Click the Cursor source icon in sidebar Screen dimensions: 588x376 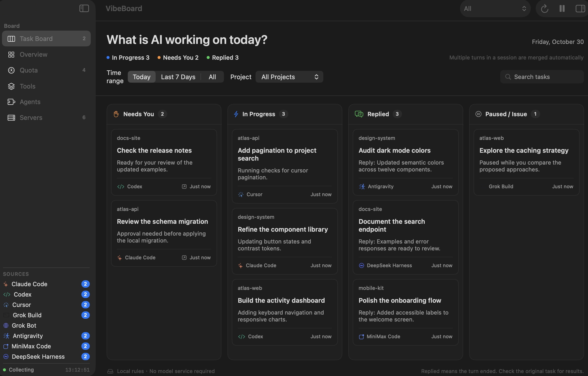point(6,305)
